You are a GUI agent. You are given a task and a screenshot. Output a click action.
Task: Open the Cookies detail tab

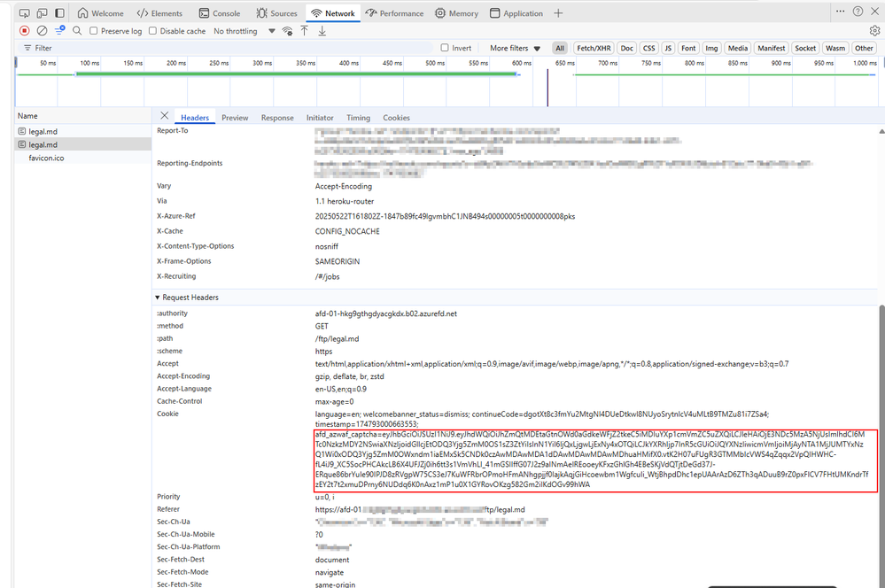tap(396, 118)
